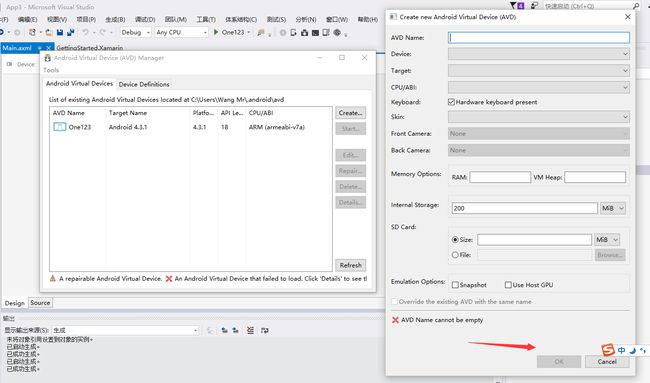Viewport: 650px width, 383px height.
Task: Open the Skin dropdown
Action: (539, 117)
